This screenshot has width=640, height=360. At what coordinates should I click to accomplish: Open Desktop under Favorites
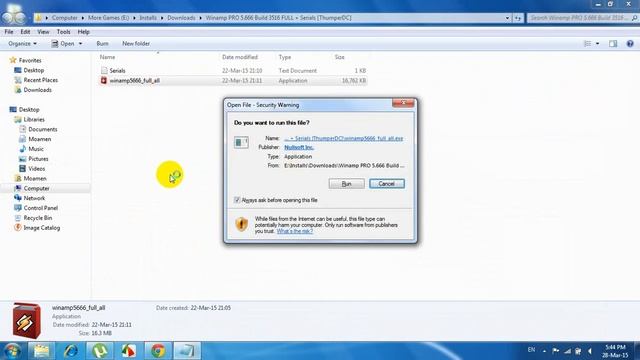click(33, 70)
